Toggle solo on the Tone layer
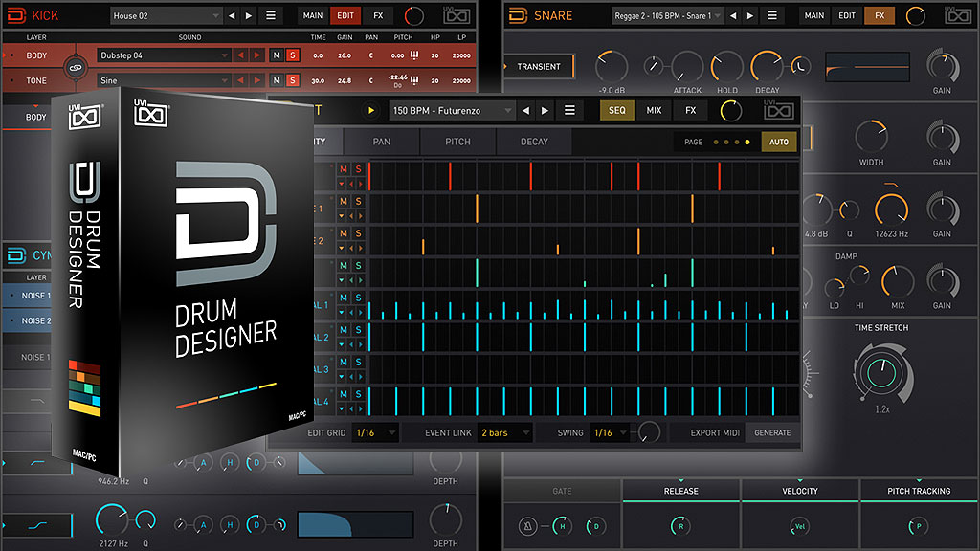980x551 pixels. pyautogui.click(x=291, y=80)
